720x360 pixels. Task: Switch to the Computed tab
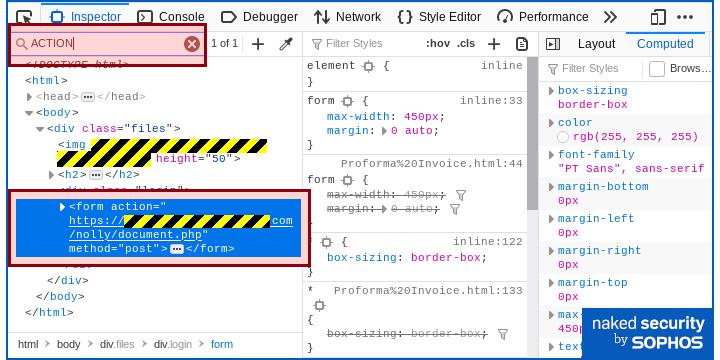[665, 44]
